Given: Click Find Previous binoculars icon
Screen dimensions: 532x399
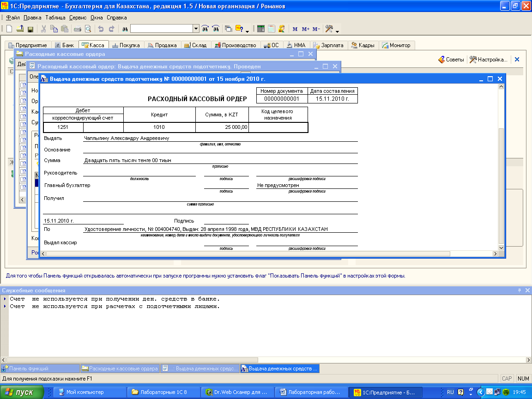Looking at the screenshot, I should (x=216, y=29).
